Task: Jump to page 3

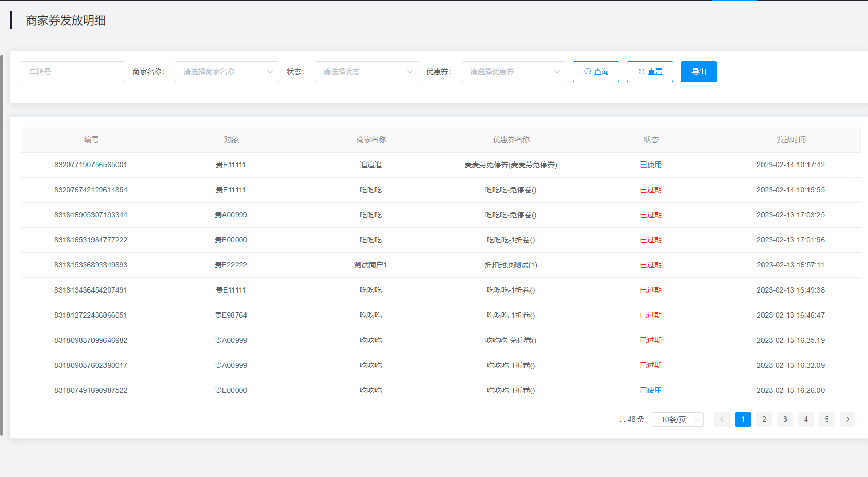Action: coord(784,420)
